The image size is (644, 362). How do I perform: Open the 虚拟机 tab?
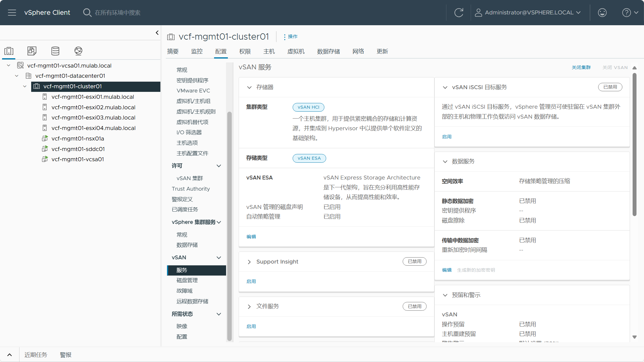tap(296, 51)
